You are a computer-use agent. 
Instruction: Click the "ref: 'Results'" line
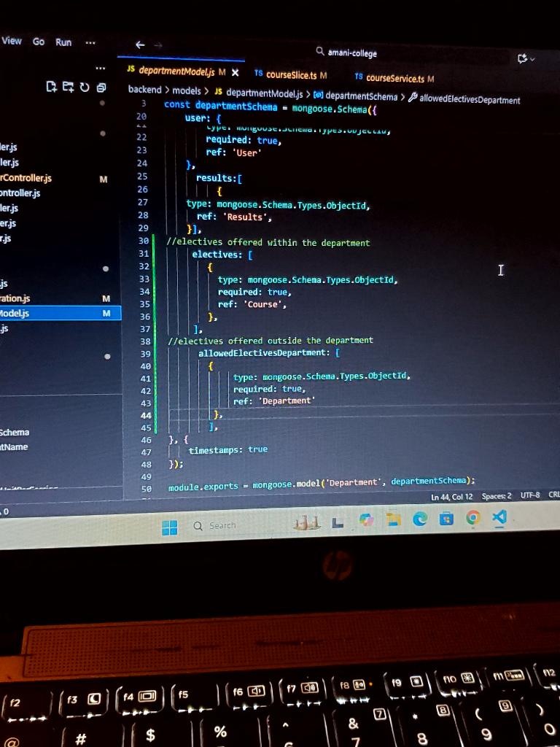[234, 217]
